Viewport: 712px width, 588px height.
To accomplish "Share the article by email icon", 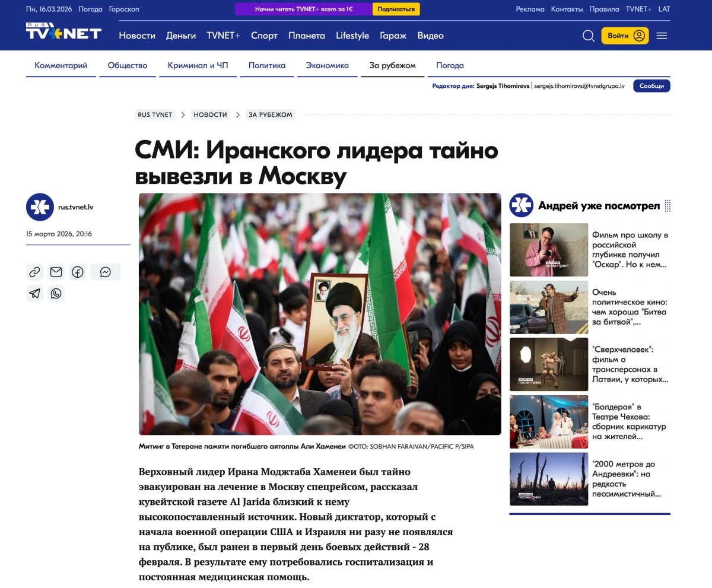I will click(x=56, y=272).
